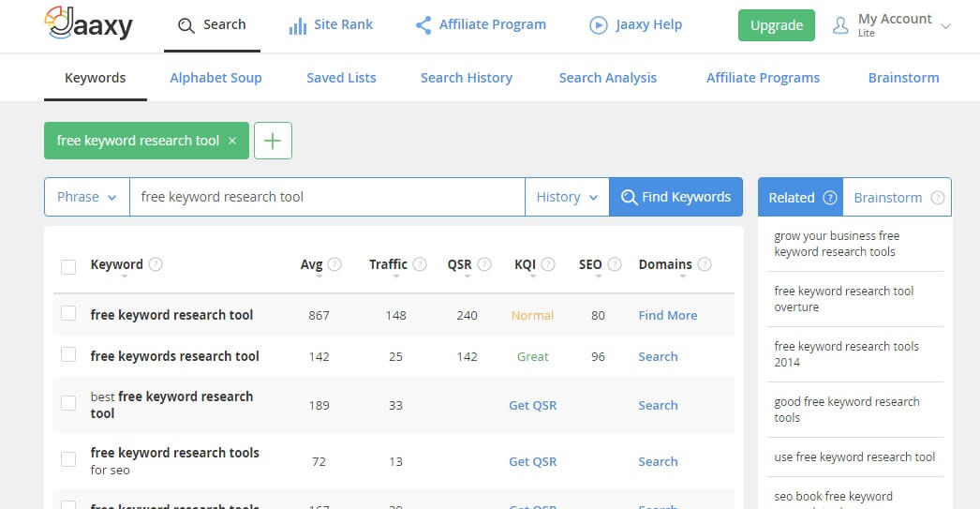Open help icon next to Keyword column
The width and height of the screenshot is (980, 509).
[x=156, y=264]
